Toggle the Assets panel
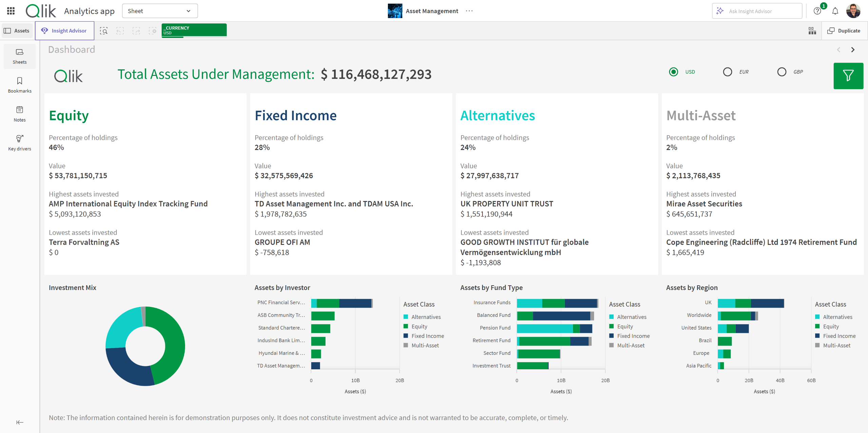Viewport: 868px width, 433px height. click(17, 31)
